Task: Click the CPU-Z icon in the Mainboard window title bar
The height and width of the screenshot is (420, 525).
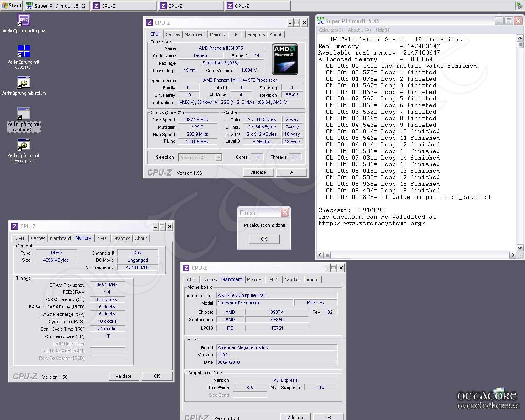Action: pos(186,268)
